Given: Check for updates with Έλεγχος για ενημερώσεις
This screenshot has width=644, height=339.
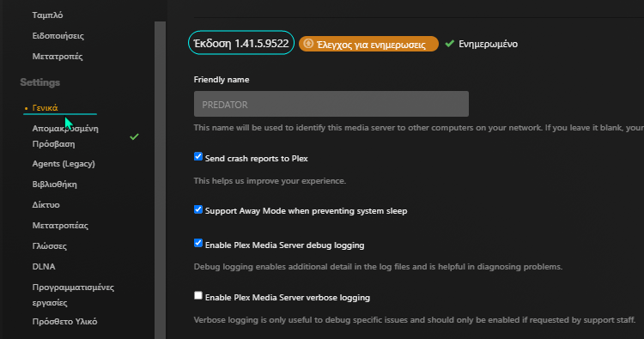Looking at the screenshot, I should (x=368, y=44).
